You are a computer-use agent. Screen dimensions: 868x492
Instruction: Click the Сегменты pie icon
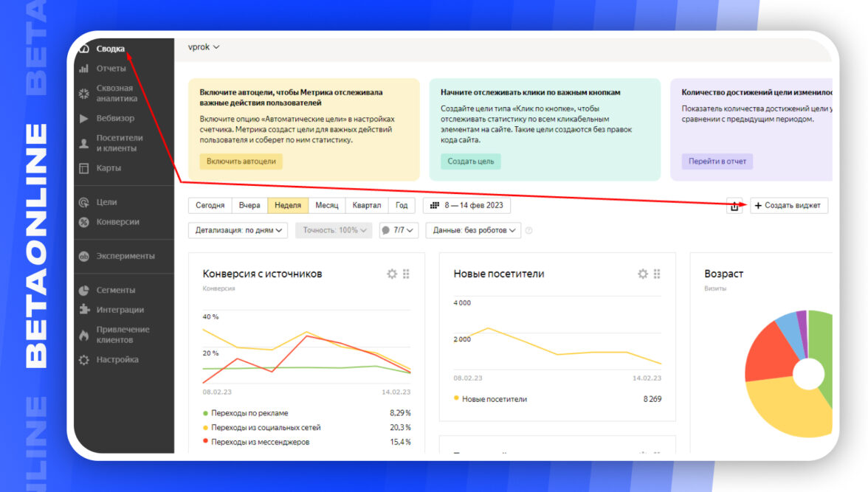point(83,291)
